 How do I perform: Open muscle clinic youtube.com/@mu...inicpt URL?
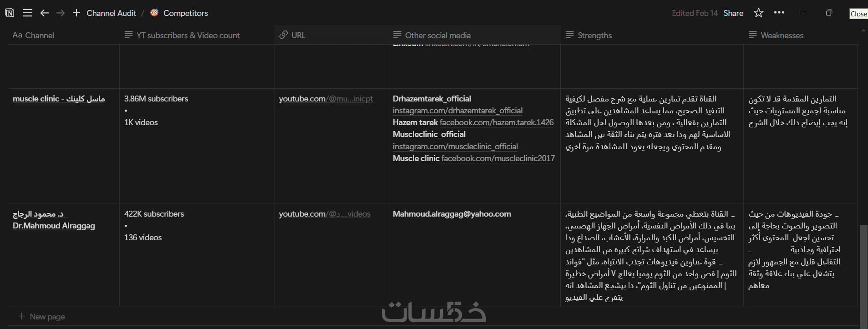pos(326,99)
